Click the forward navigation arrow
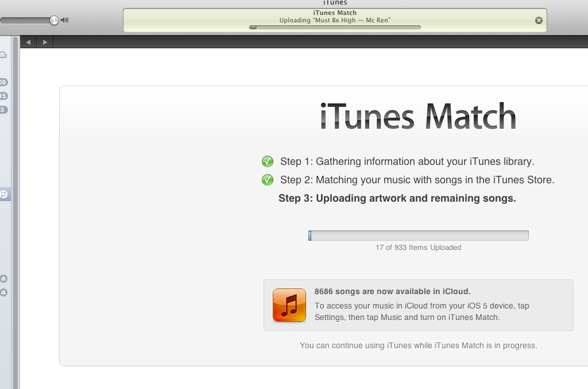 45,42
